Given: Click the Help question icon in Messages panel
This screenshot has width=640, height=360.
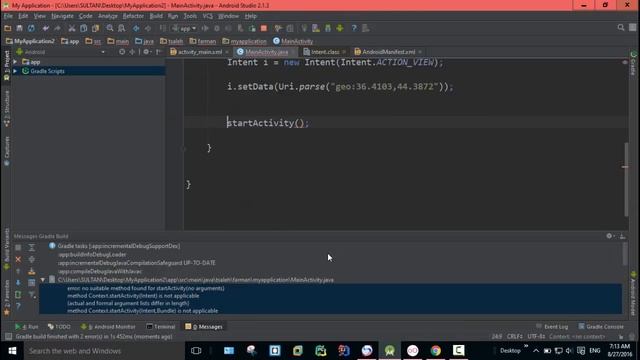Looking at the screenshot, I should coord(18,306).
